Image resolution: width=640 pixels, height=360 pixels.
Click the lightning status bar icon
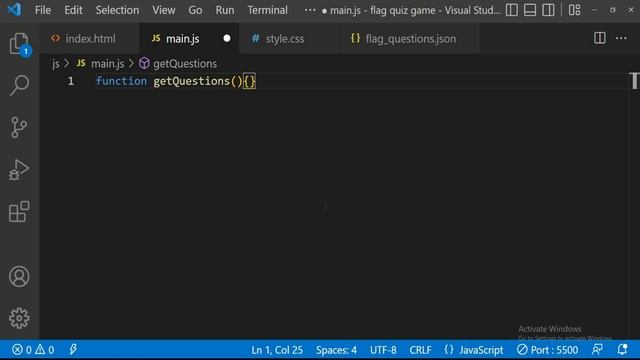pos(73,350)
